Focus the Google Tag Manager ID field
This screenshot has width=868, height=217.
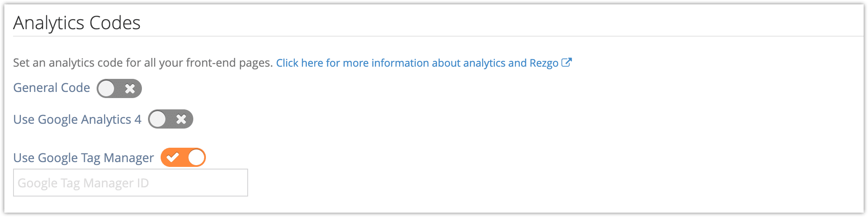131,183
